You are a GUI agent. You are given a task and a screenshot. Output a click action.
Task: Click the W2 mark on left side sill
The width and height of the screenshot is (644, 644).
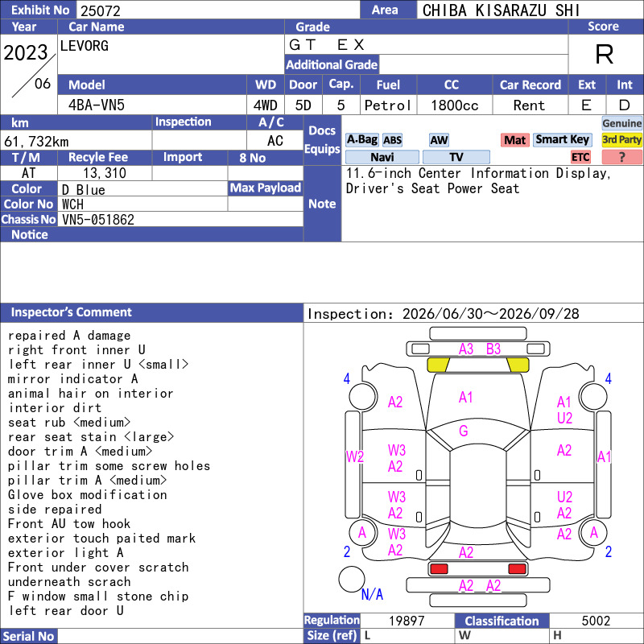pos(355,456)
